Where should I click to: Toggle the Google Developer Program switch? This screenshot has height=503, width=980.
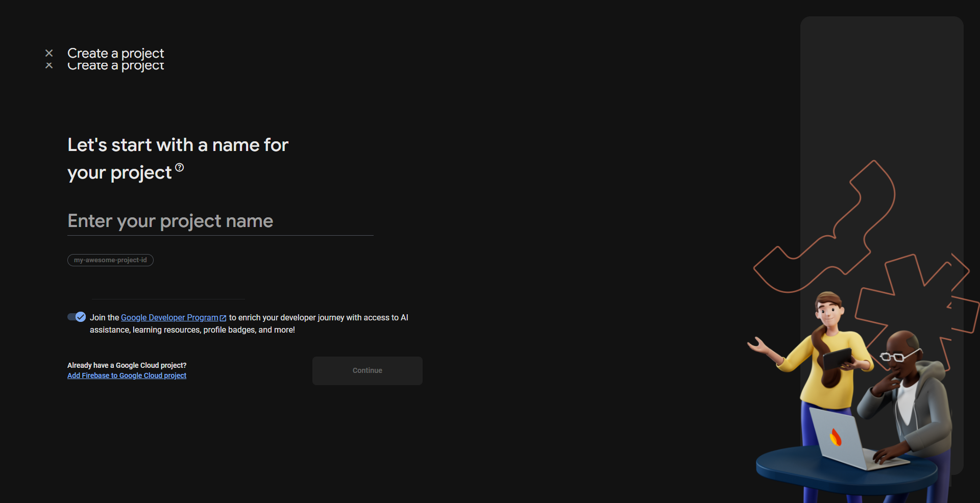[77, 317]
